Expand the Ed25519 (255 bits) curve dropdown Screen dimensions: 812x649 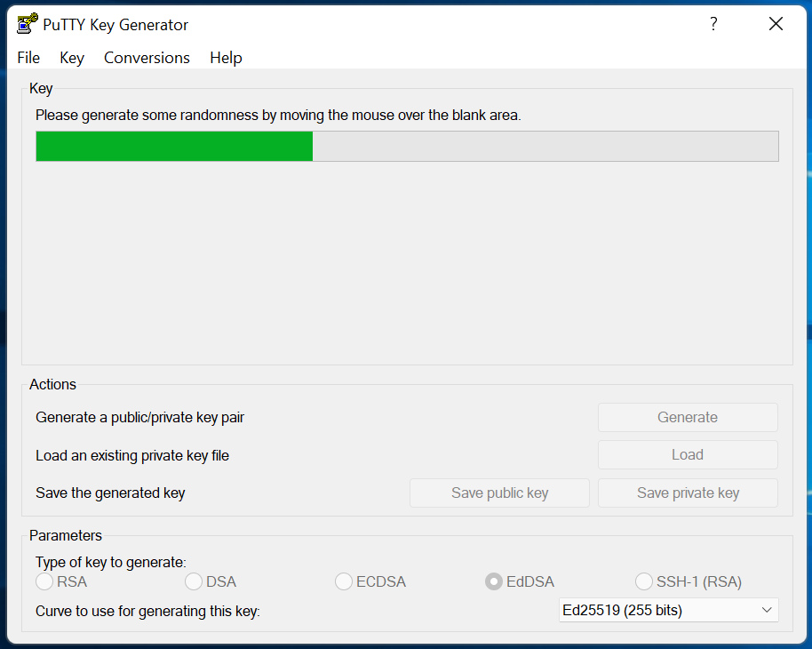click(x=669, y=611)
